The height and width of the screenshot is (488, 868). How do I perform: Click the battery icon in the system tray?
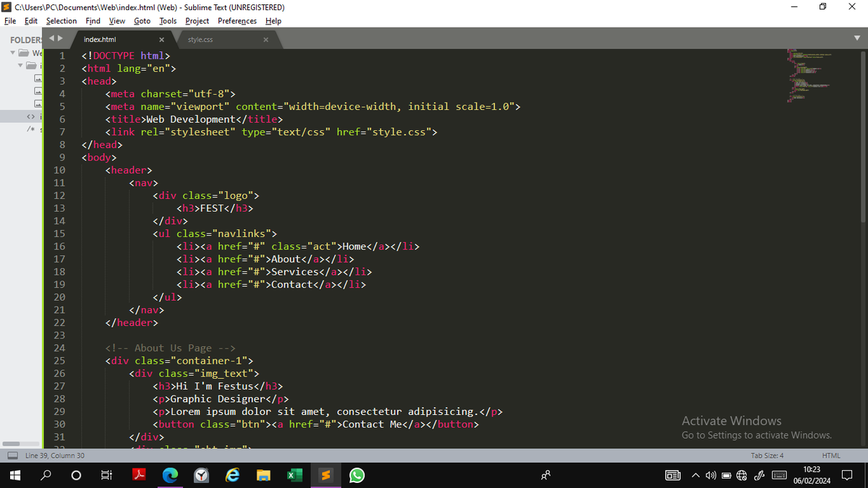point(727,475)
